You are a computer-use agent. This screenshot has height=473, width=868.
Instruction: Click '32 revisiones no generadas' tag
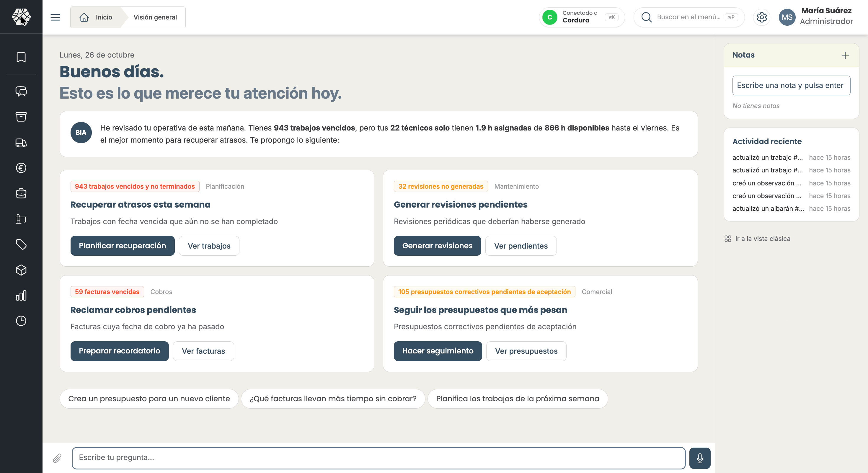pyautogui.click(x=440, y=186)
